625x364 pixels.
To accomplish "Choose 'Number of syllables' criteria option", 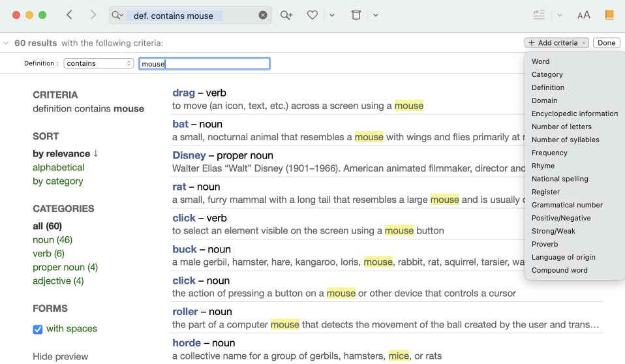I will point(565,140).
